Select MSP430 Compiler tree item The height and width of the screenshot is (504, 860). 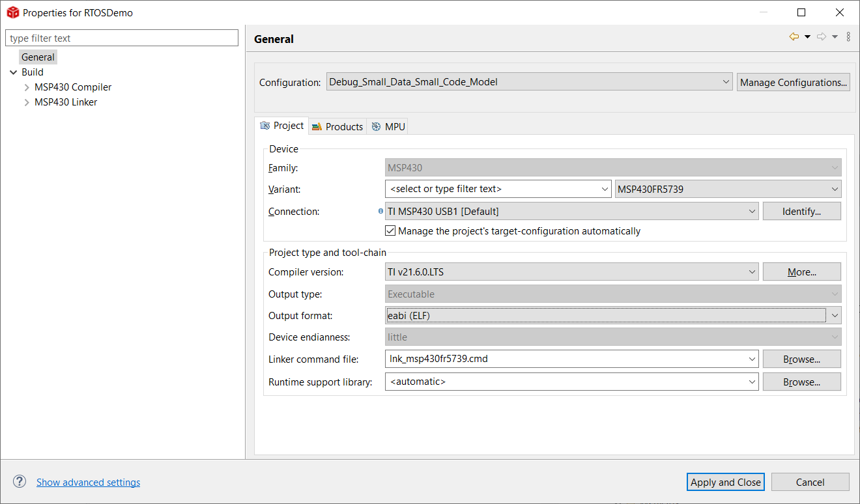[73, 87]
